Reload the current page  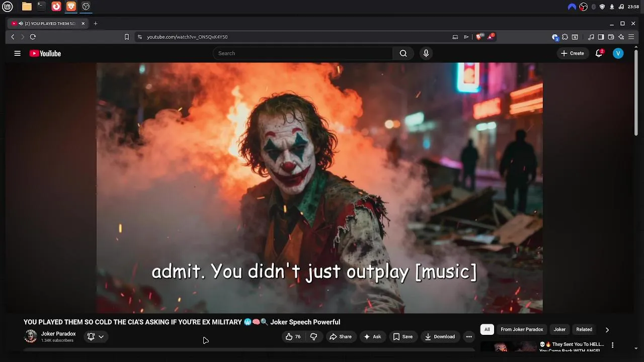tap(33, 37)
